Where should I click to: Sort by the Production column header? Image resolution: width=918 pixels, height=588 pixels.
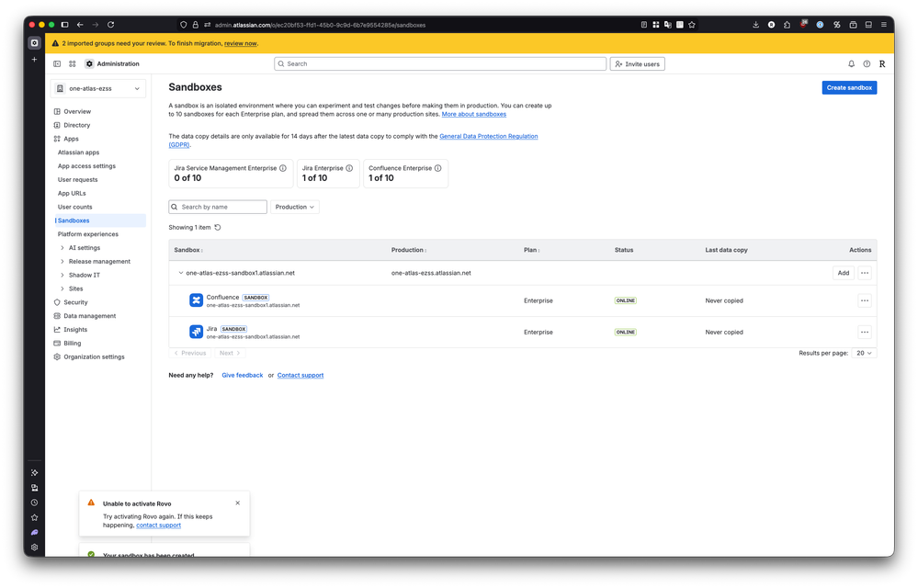[409, 250]
